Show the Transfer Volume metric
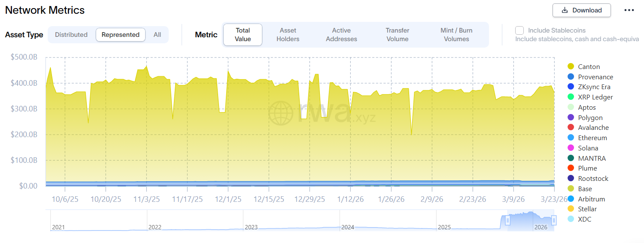644x243 pixels. pos(397,35)
